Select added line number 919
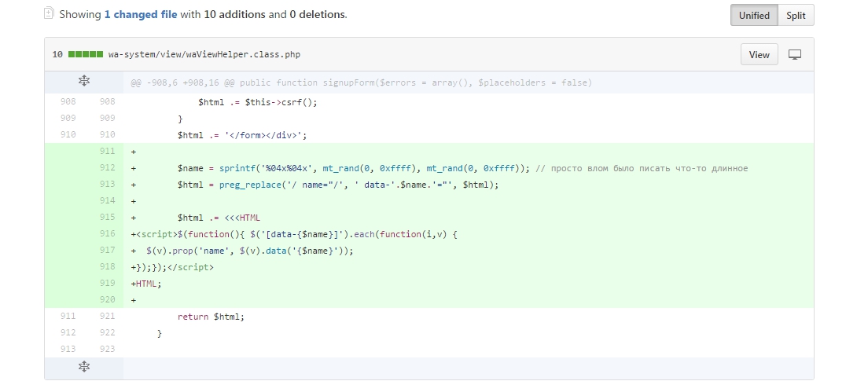This screenshot has width=868, height=381. (x=107, y=283)
